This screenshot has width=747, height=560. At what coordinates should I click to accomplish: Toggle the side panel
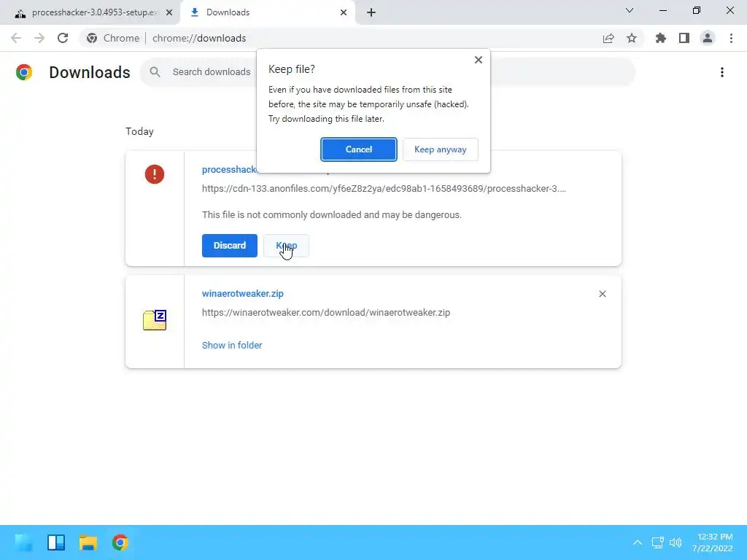(684, 38)
